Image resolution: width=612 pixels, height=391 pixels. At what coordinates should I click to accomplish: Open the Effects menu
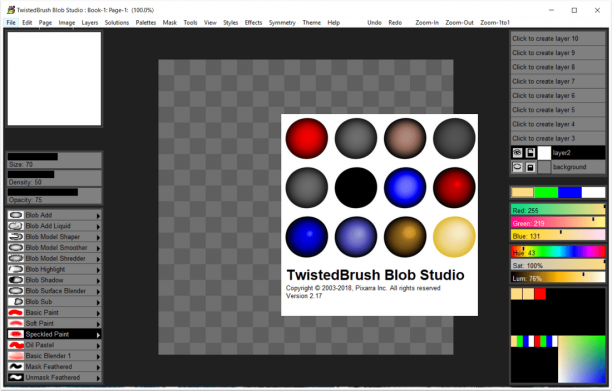(253, 23)
